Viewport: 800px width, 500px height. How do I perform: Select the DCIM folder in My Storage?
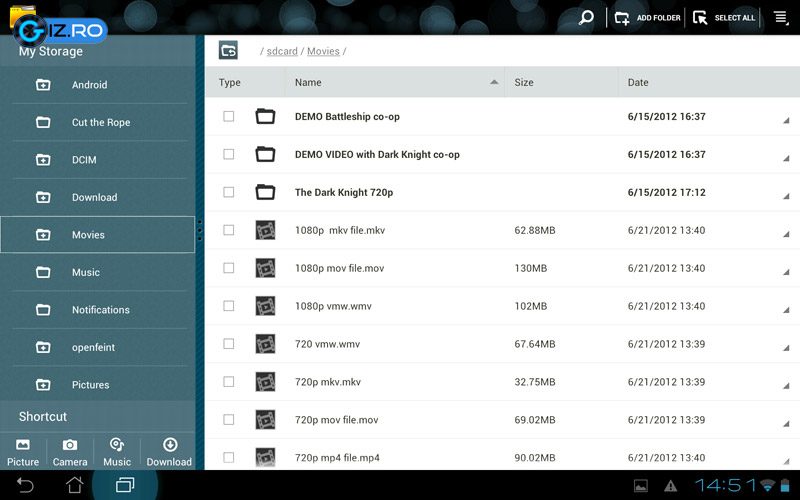[84, 160]
